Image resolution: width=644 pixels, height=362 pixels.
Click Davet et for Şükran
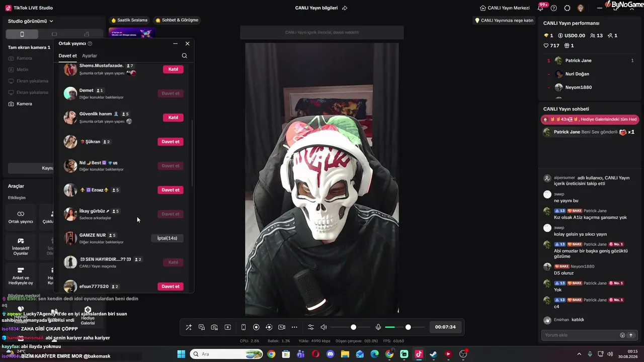click(x=171, y=142)
